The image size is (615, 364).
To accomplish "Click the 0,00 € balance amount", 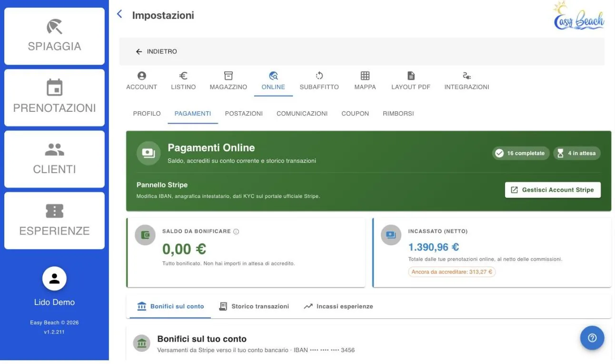I will [184, 249].
